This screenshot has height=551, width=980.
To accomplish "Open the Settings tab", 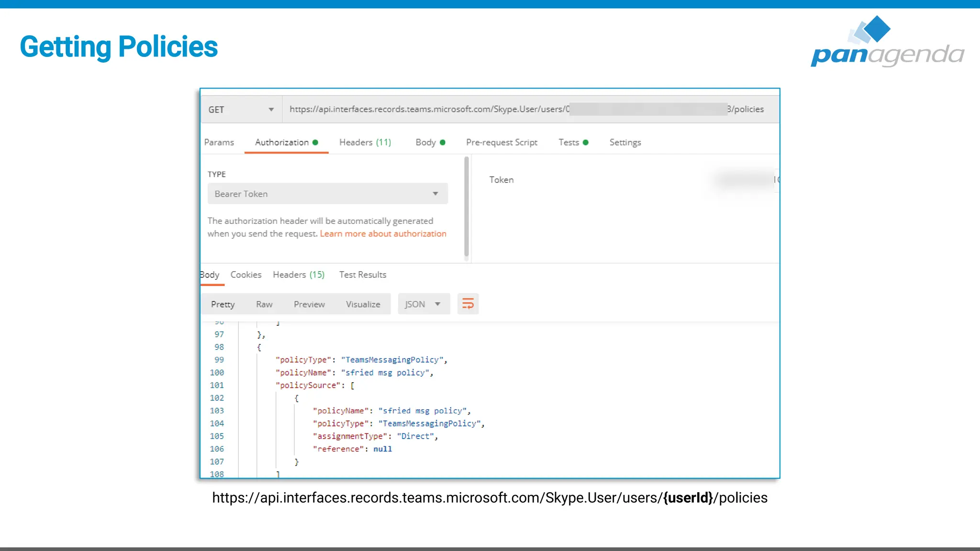I will (x=625, y=143).
